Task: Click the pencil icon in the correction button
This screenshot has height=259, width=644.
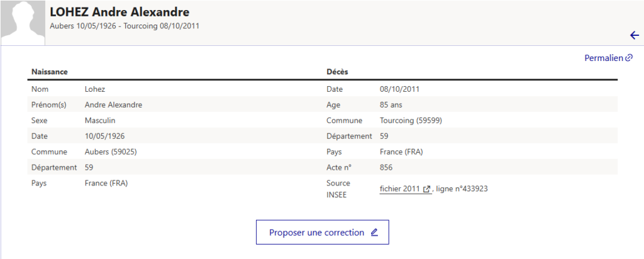Action: [x=374, y=233]
